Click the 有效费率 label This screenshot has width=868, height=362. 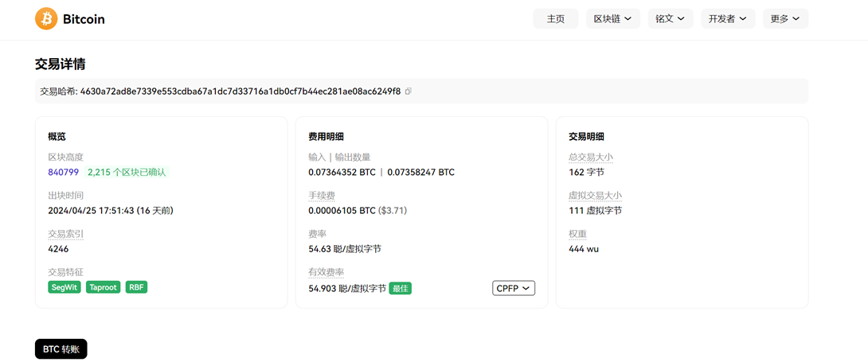click(x=326, y=272)
